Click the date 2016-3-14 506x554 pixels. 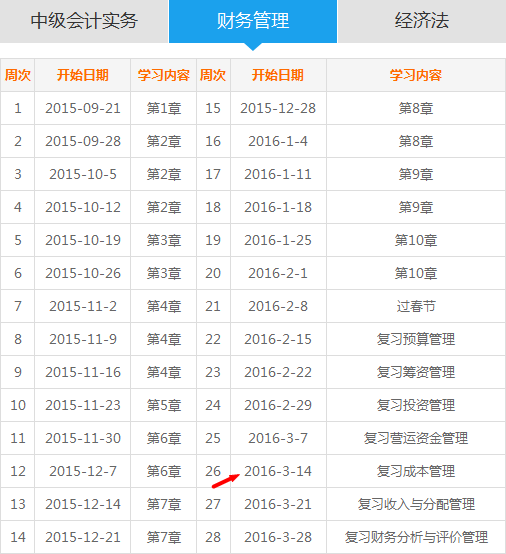tap(278, 471)
